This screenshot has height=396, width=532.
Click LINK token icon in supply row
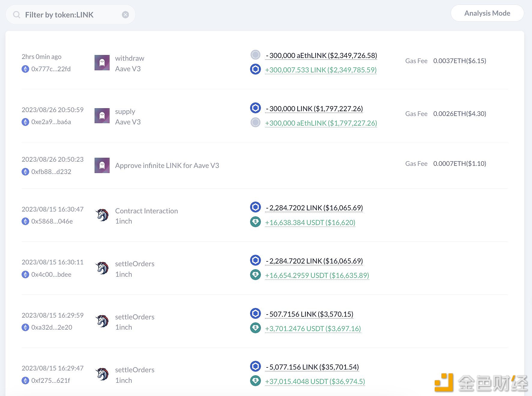point(255,108)
